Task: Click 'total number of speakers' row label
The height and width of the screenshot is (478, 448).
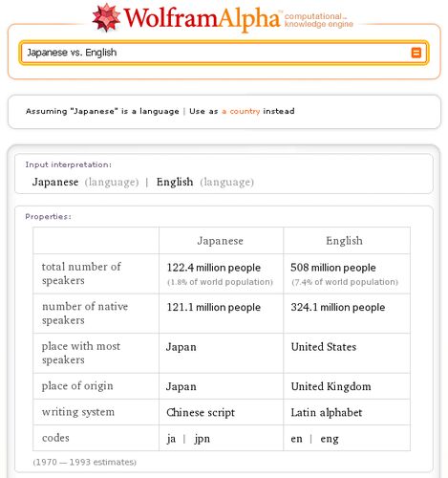Action: [x=81, y=273]
